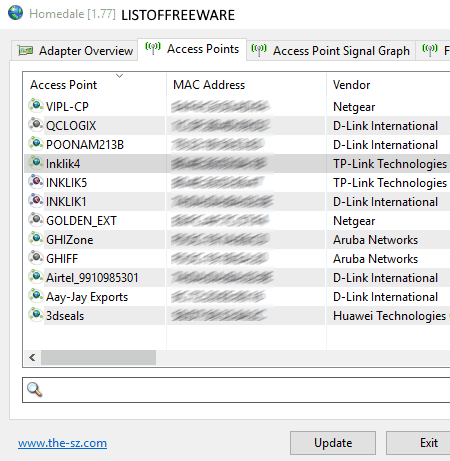Open the www.the-sz.com link
The height and width of the screenshot is (461, 450).
click(62, 443)
